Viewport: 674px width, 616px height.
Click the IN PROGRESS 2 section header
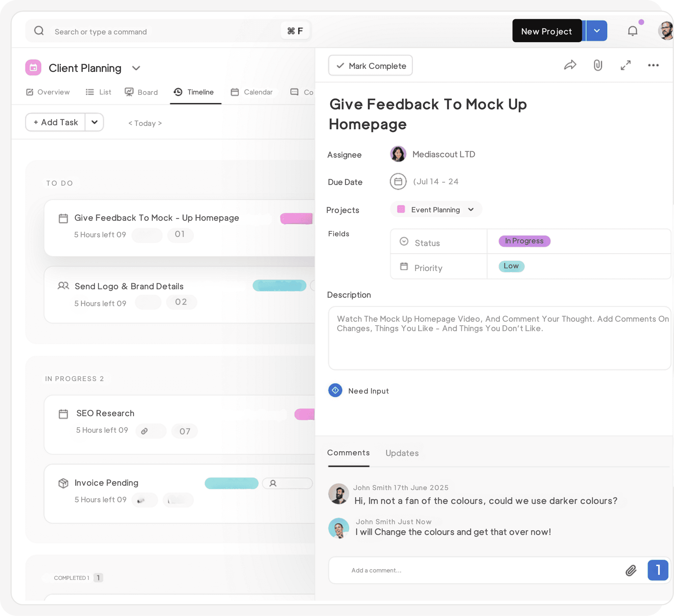pyautogui.click(x=75, y=379)
